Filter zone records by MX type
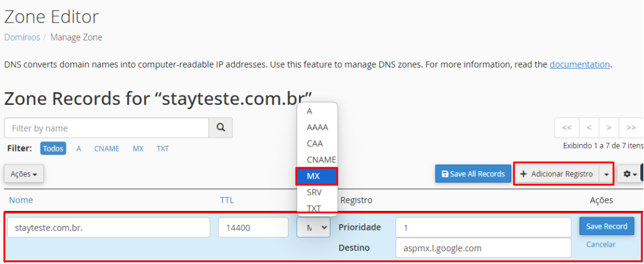644x264 pixels. coord(138,148)
